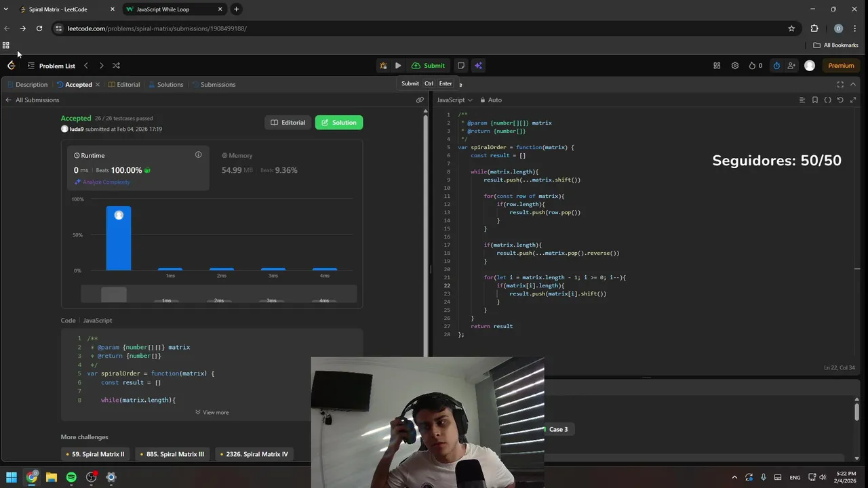This screenshot has height=488, width=868.
Task: Collapse the code panel chevron
Action: 853,85
